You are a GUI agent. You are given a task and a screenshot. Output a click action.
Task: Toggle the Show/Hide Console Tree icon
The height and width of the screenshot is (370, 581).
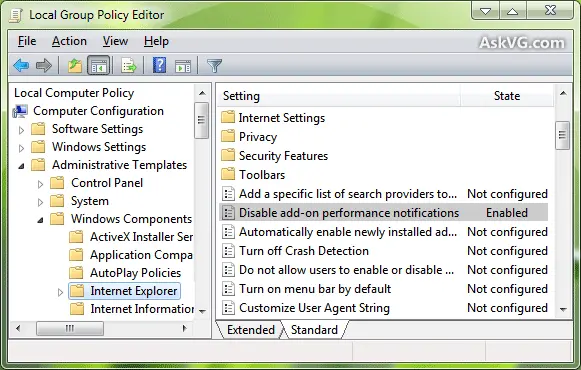[98, 66]
